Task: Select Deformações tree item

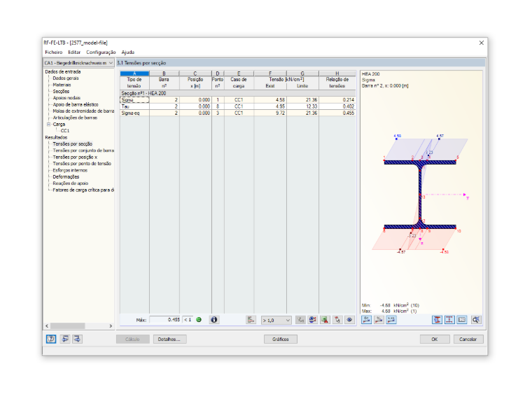Action: pyautogui.click(x=66, y=177)
